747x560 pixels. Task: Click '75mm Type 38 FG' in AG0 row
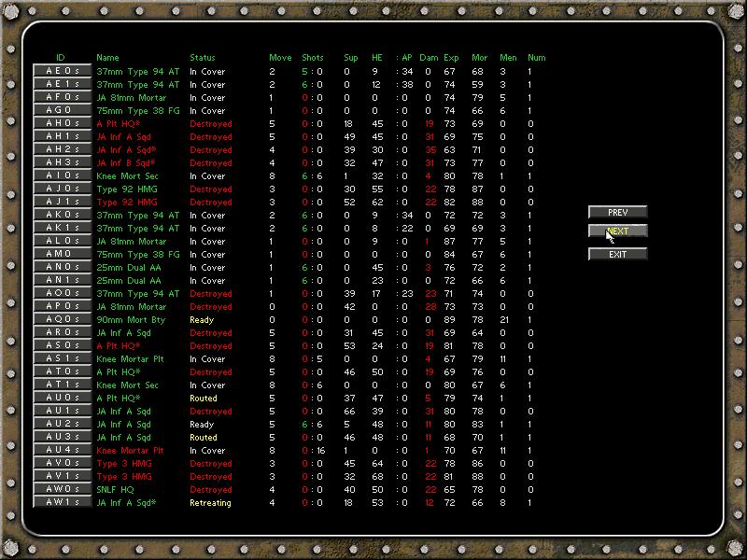point(138,110)
